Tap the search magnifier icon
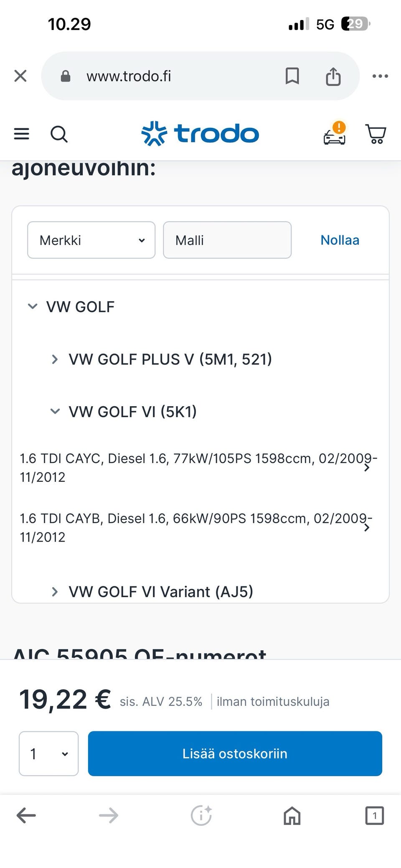The image size is (401, 868). [59, 134]
